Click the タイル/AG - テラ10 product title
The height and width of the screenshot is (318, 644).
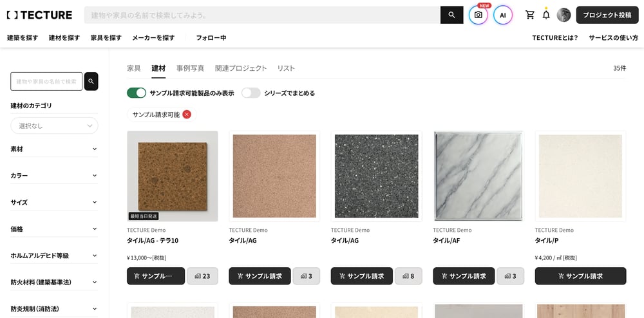(x=153, y=241)
